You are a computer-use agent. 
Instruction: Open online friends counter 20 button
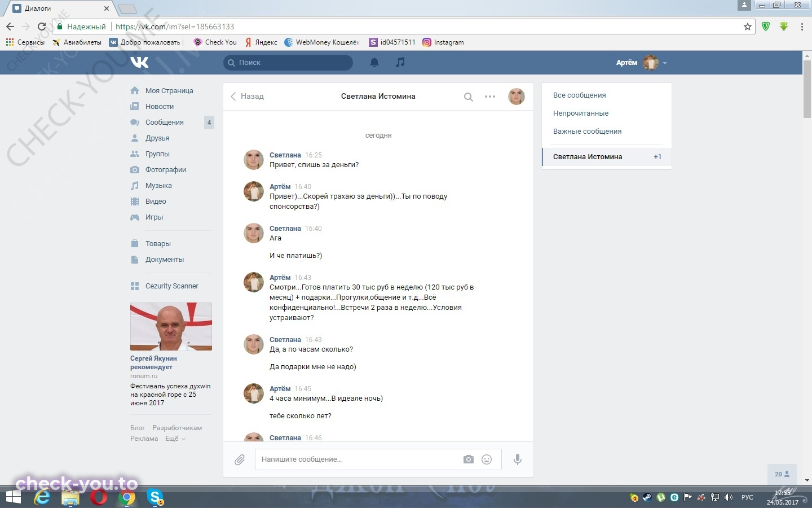[x=782, y=474]
